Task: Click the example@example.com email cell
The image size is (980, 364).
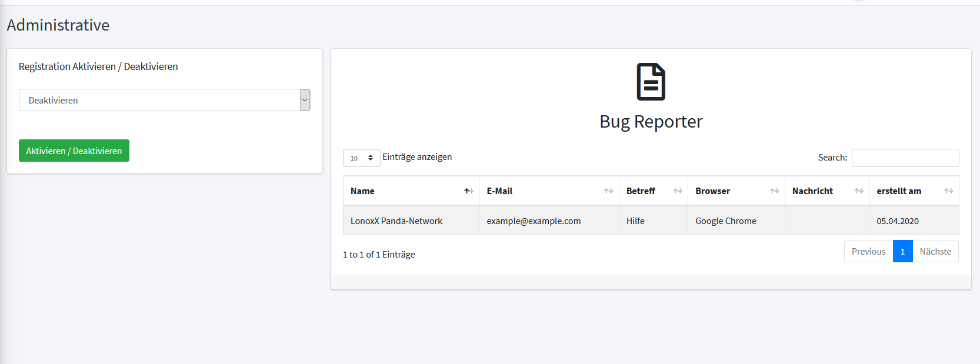Action: pos(534,221)
